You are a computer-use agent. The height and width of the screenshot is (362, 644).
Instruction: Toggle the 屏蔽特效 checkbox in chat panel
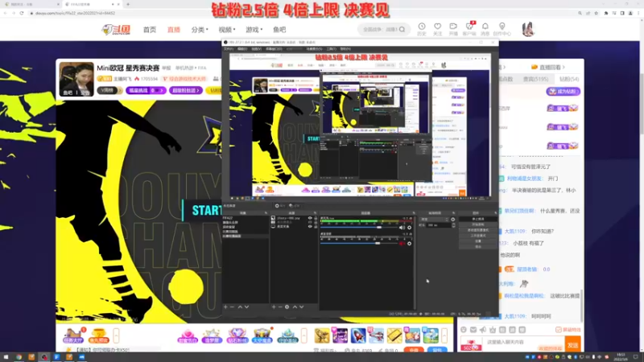pyautogui.click(x=558, y=330)
